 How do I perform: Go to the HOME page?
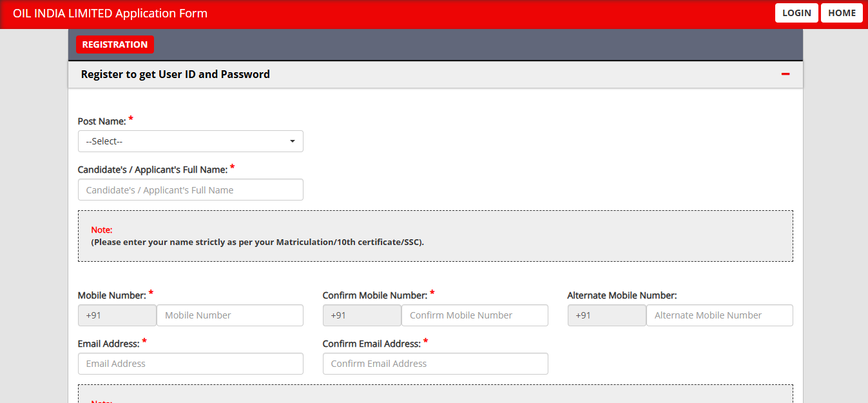tap(842, 13)
